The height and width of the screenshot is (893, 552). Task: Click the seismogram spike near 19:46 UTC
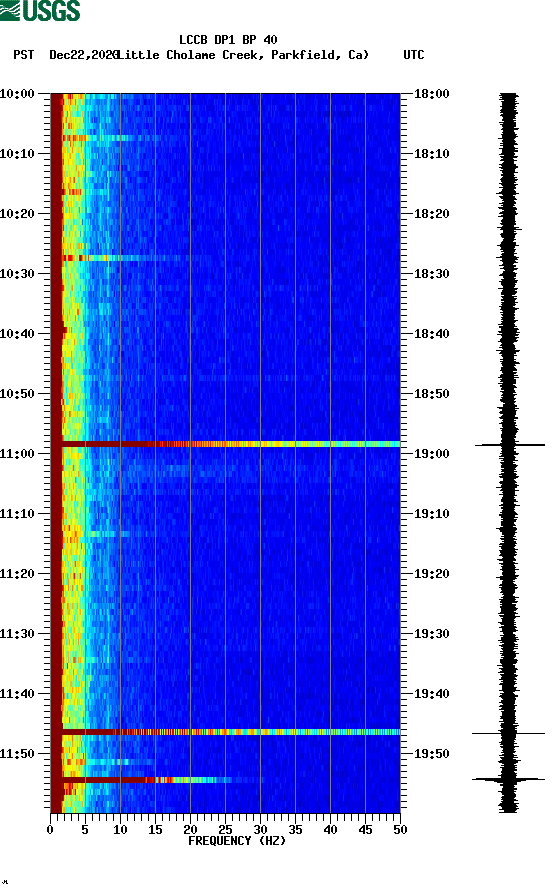pyautogui.click(x=509, y=733)
